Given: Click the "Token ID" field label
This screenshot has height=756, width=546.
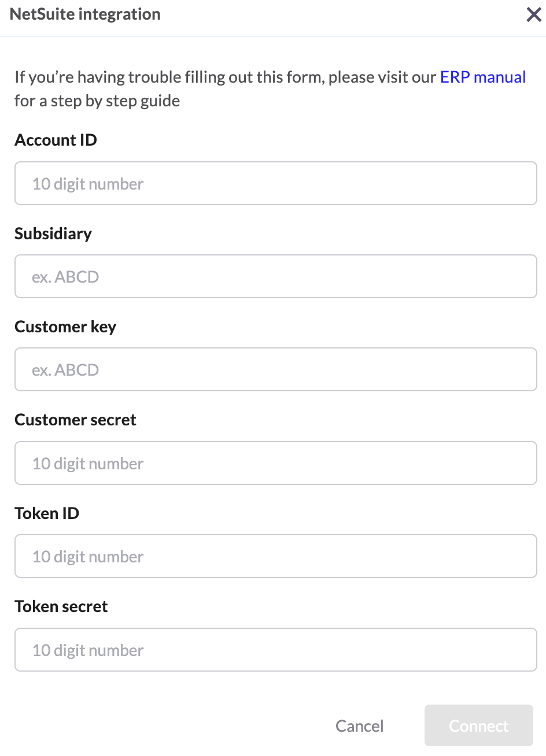Looking at the screenshot, I should (47, 513).
